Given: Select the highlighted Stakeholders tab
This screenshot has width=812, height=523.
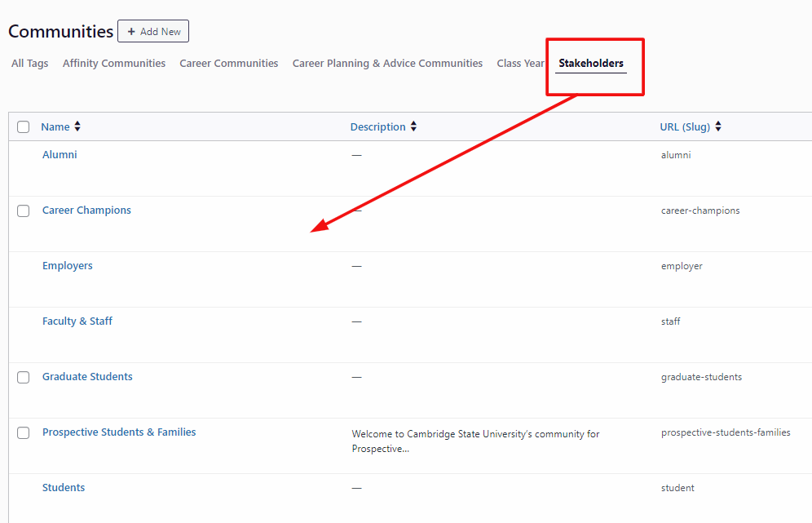Looking at the screenshot, I should click(592, 63).
